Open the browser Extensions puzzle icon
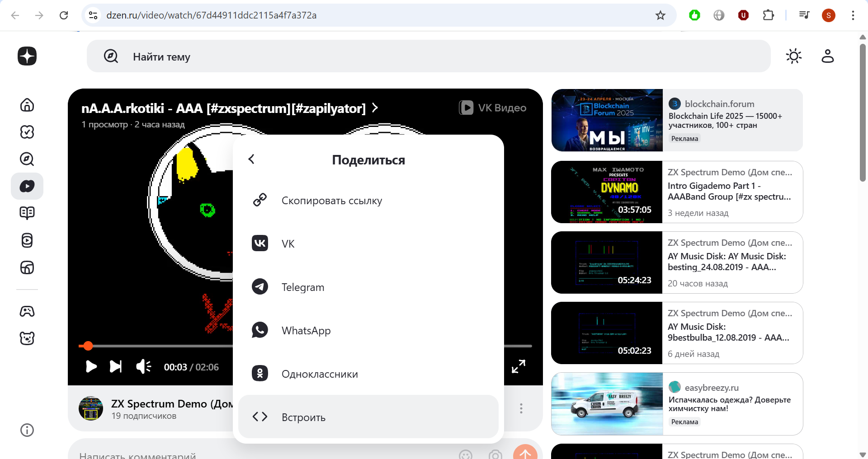The height and width of the screenshot is (459, 868). pyautogui.click(x=768, y=15)
